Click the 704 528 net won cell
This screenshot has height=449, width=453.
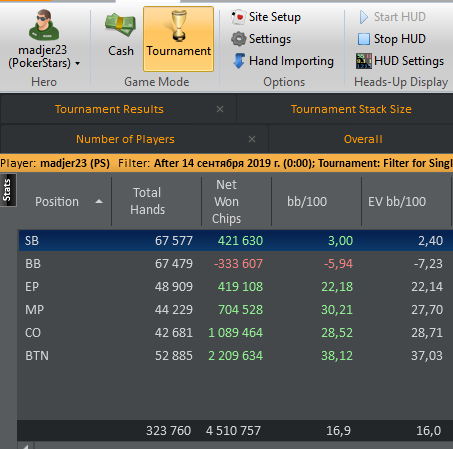click(240, 310)
